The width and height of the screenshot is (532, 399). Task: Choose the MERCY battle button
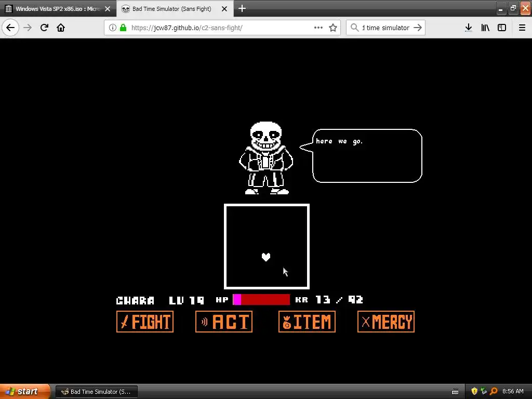click(386, 322)
